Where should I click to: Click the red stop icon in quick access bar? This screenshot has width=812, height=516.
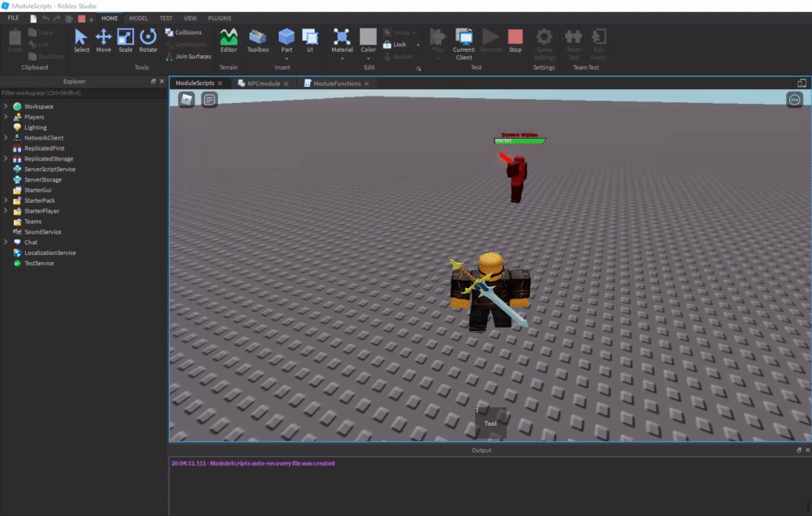pyautogui.click(x=81, y=19)
